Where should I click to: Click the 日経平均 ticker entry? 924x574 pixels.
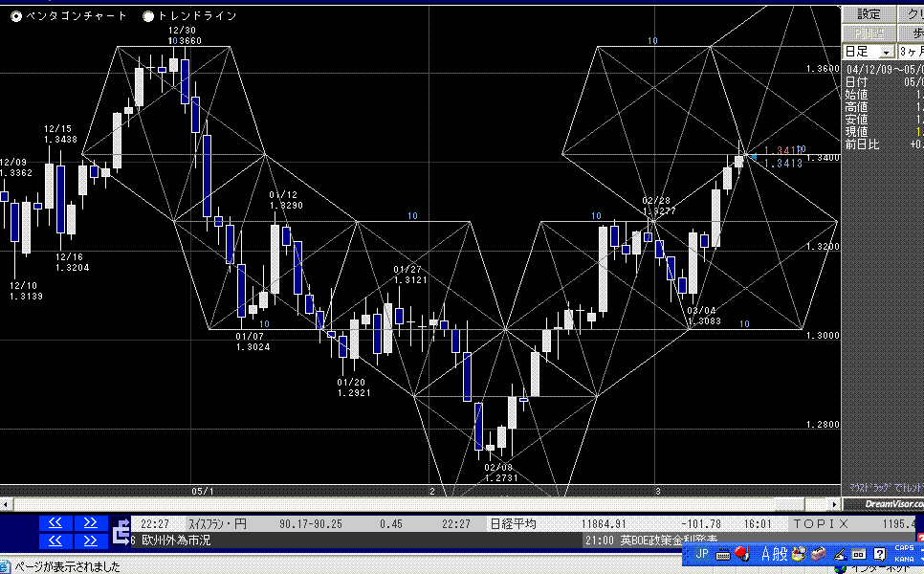514,524
